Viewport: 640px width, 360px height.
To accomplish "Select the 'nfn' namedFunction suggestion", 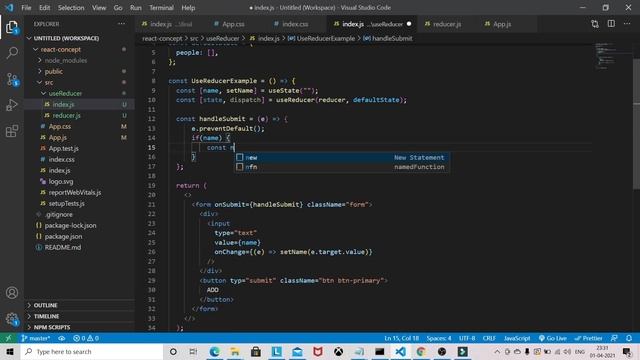I will 342,167.
